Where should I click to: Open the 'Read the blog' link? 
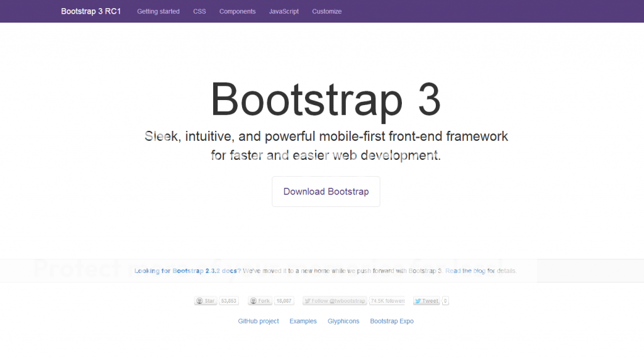465,271
